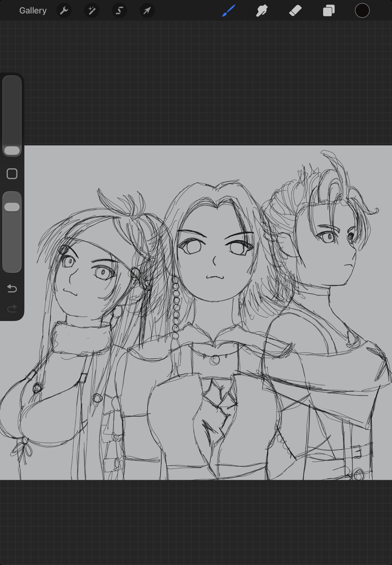Activate the Selection S-shaped tool

(x=119, y=11)
